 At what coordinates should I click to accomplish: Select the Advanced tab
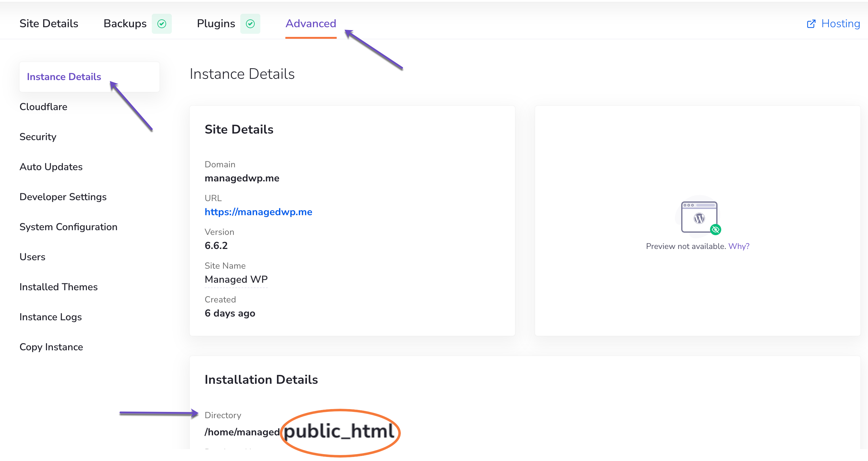coord(311,23)
